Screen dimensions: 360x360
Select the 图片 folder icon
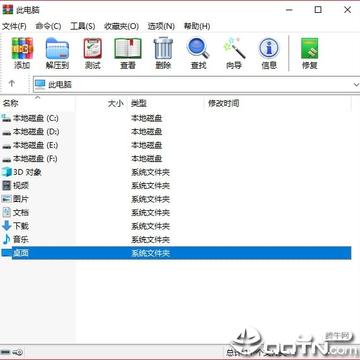click(x=6, y=199)
